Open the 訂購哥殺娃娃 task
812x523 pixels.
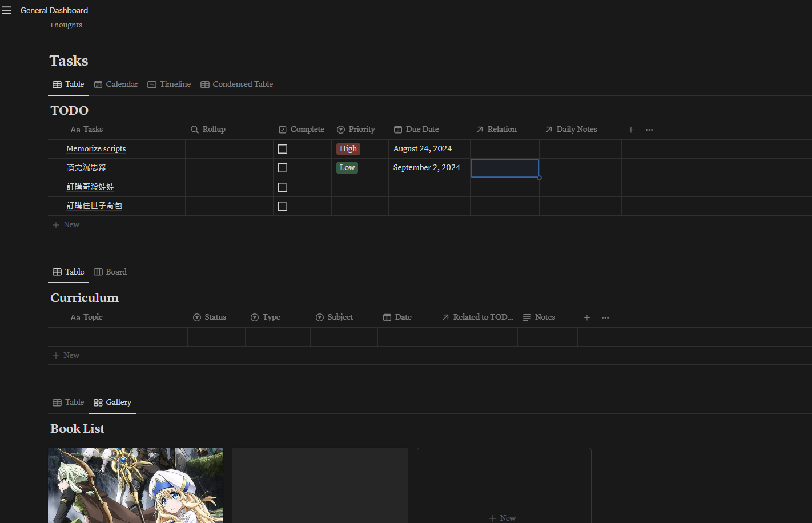coord(90,187)
